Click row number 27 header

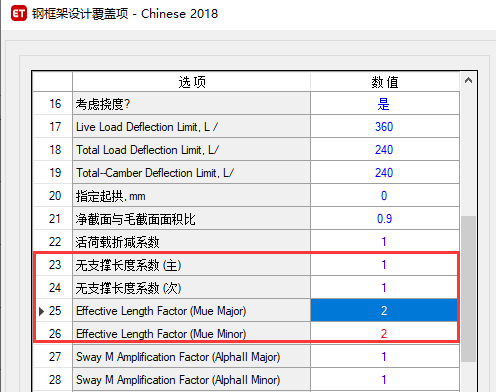tap(53, 357)
